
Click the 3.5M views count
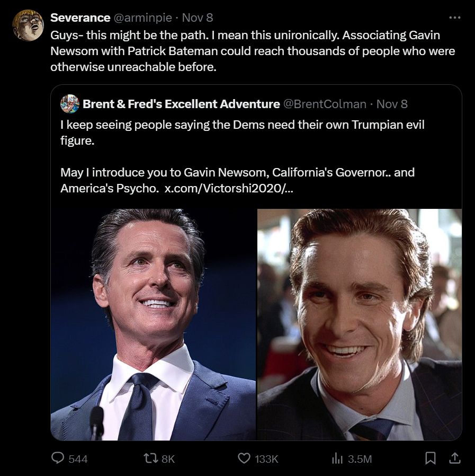pos(360,459)
